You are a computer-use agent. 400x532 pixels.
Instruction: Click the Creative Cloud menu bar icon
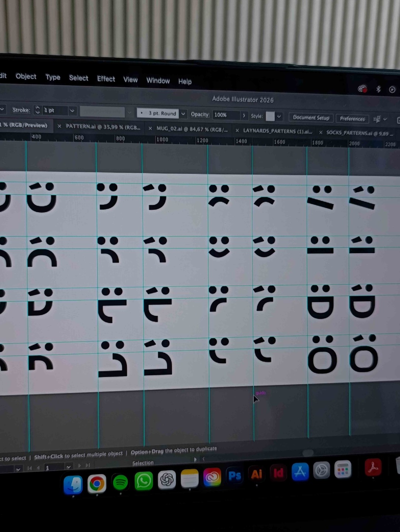(x=362, y=89)
